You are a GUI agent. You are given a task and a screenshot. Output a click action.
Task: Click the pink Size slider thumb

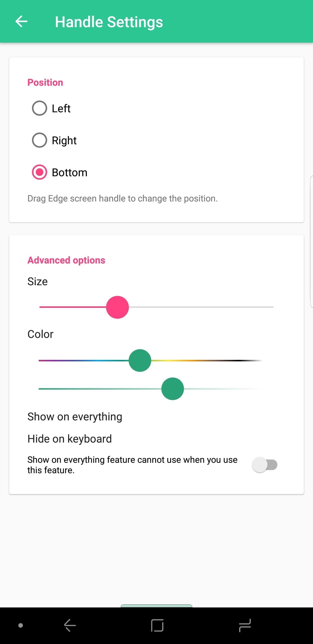coord(117,307)
